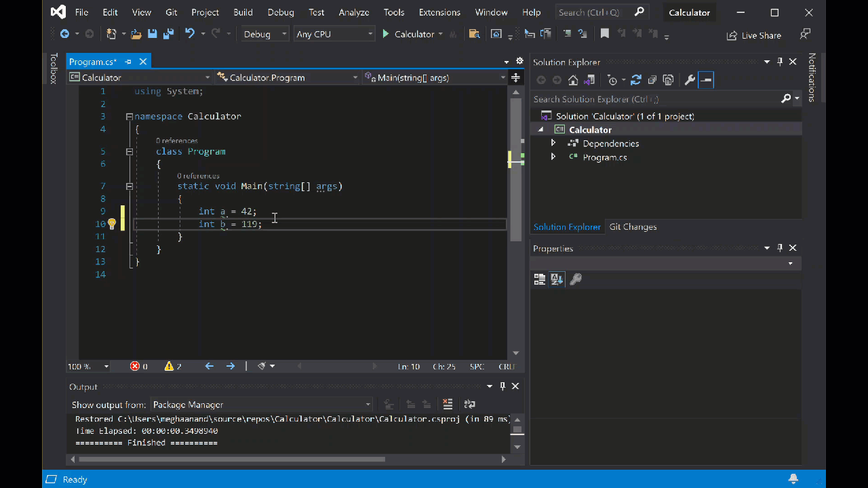Viewport: 868px width, 488px height.
Task: Open the Home view in Solution Explorer
Action: tap(573, 79)
